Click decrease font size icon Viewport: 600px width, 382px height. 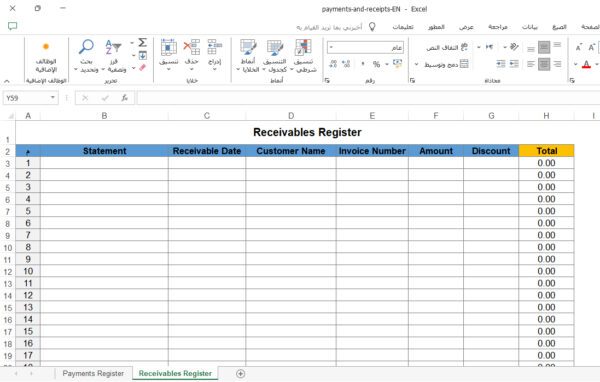pos(579,47)
